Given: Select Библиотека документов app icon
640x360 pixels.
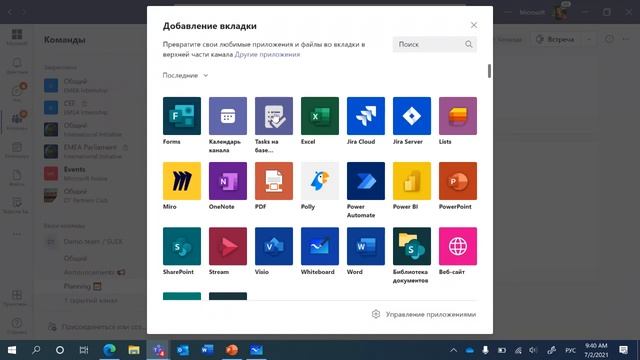Looking at the screenshot, I should pyautogui.click(x=412, y=246).
